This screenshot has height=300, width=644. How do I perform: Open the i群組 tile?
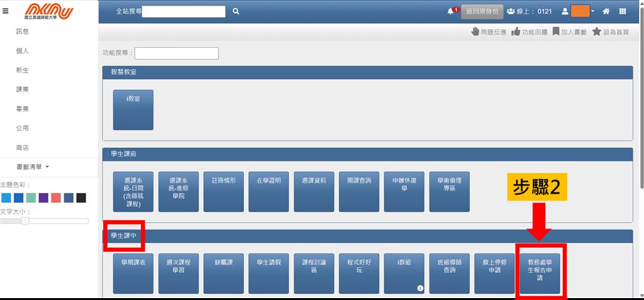click(x=404, y=274)
